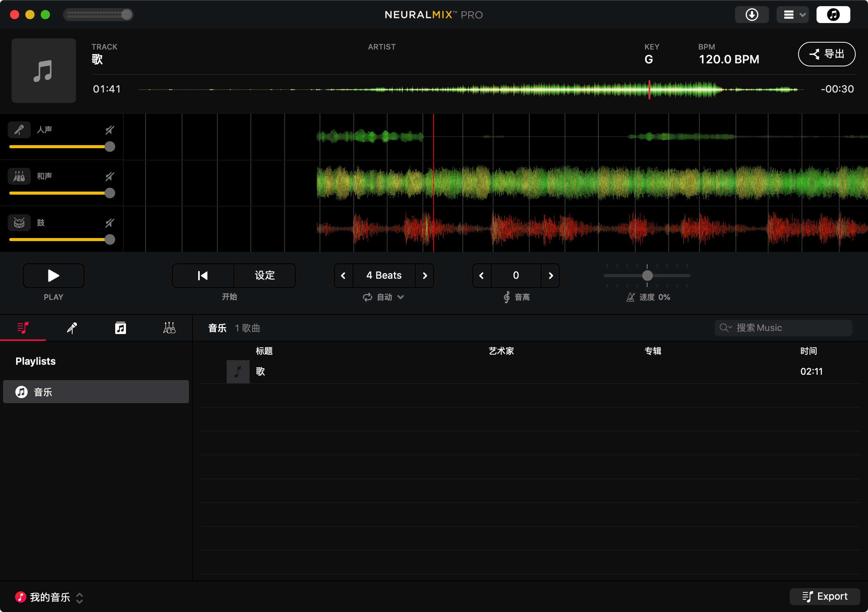
Task: Adjust the 人声 volume slider
Action: (x=62, y=147)
